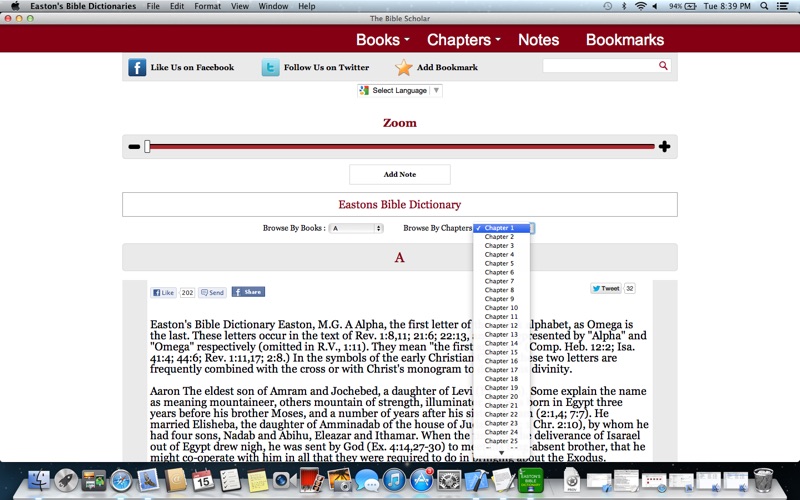Open the Chapters dropdown in the red header
The height and width of the screenshot is (500, 800).
point(464,40)
